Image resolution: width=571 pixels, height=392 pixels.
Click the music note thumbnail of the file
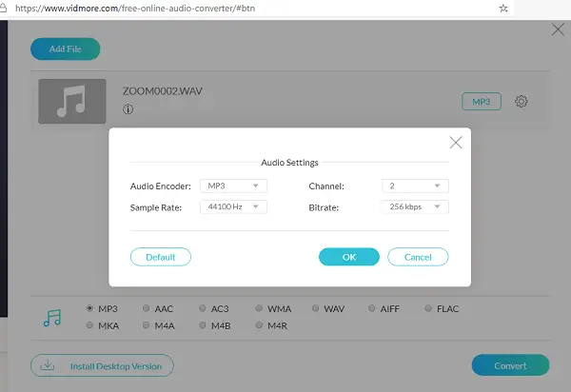click(72, 101)
